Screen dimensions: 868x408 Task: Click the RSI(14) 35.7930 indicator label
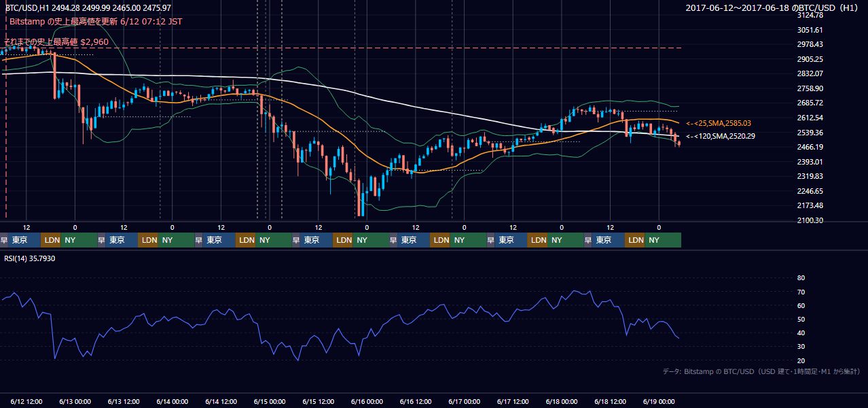(x=30, y=258)
